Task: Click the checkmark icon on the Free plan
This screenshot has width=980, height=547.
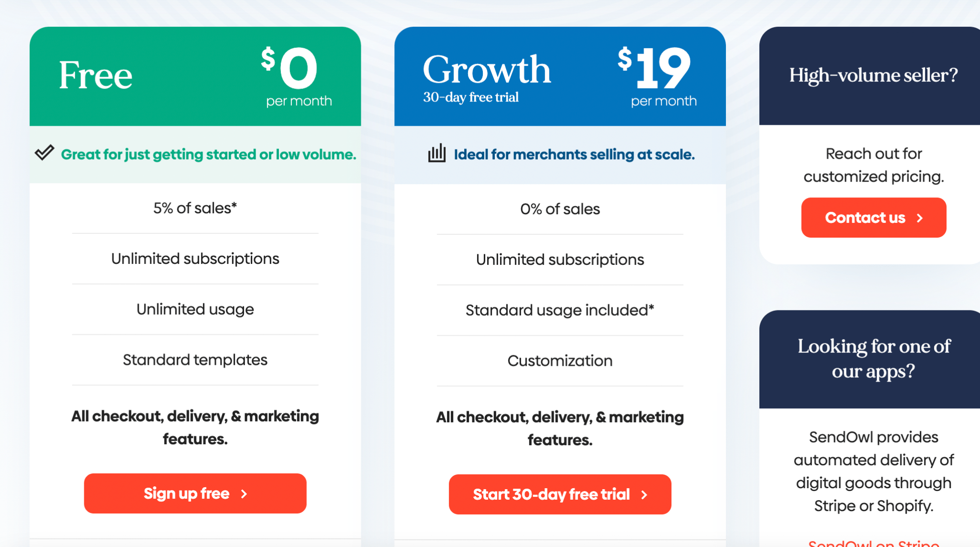Action: pyautogui.click(x=45, y=153)
